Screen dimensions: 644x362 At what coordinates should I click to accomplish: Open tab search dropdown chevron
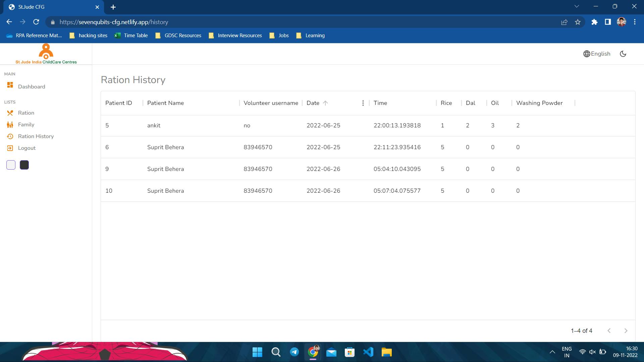(x=577, y=6)
